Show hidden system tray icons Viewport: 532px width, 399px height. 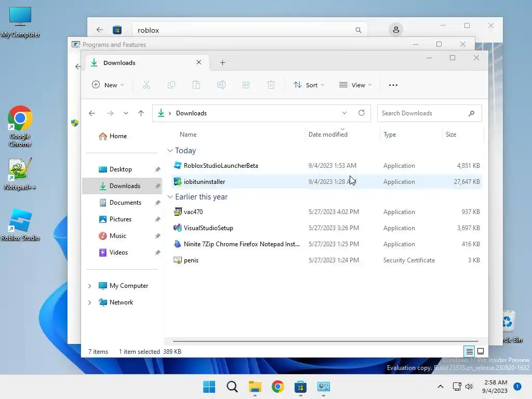pyautogui.click(x=441, y=387)
